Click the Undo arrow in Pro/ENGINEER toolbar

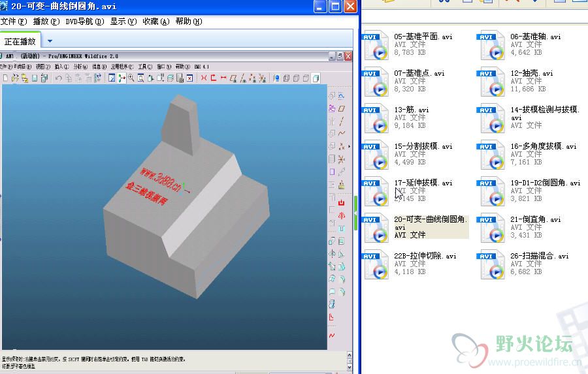click(x=59, y=78)
